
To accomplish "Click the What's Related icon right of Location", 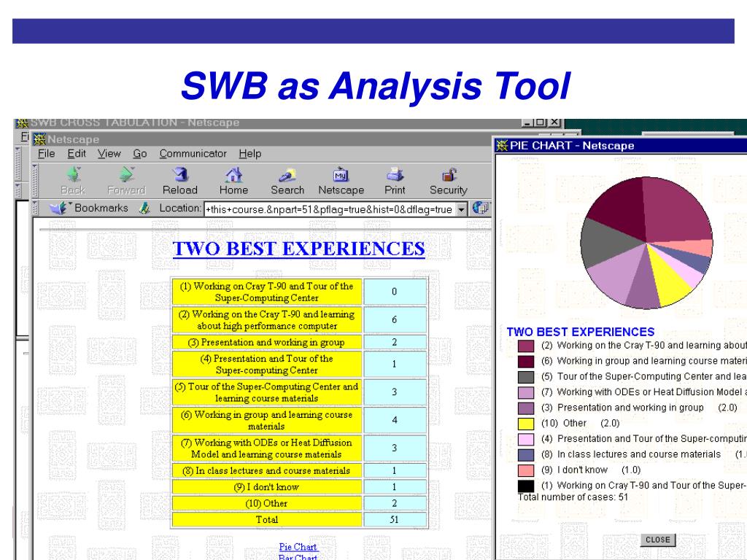I will pyautogui.click(x=480, y=208).
